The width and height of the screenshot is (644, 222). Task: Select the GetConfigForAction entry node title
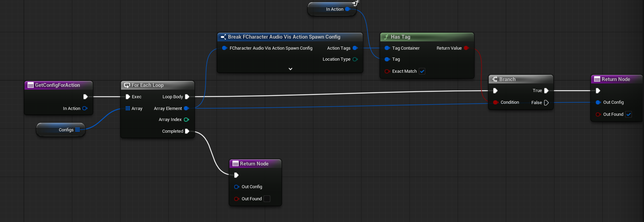point(58,85)
